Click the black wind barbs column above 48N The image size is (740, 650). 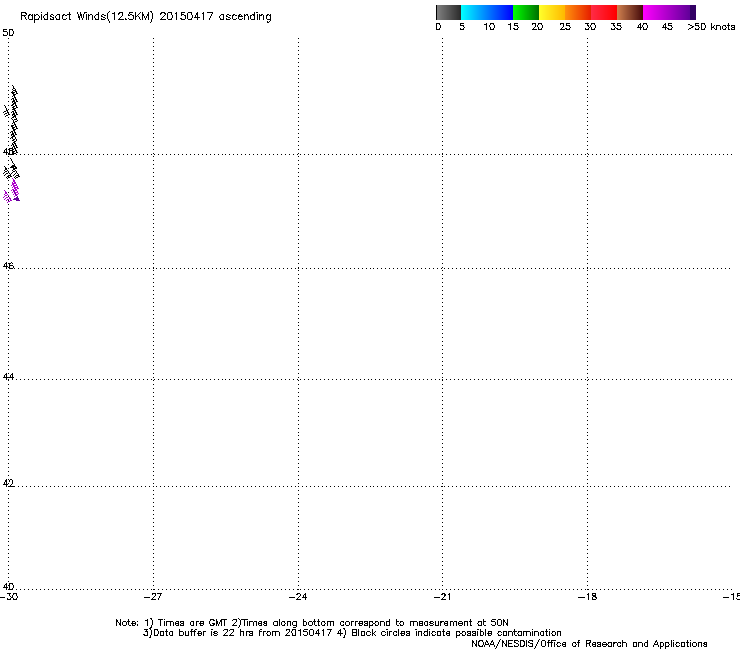(x=14, y=120)
